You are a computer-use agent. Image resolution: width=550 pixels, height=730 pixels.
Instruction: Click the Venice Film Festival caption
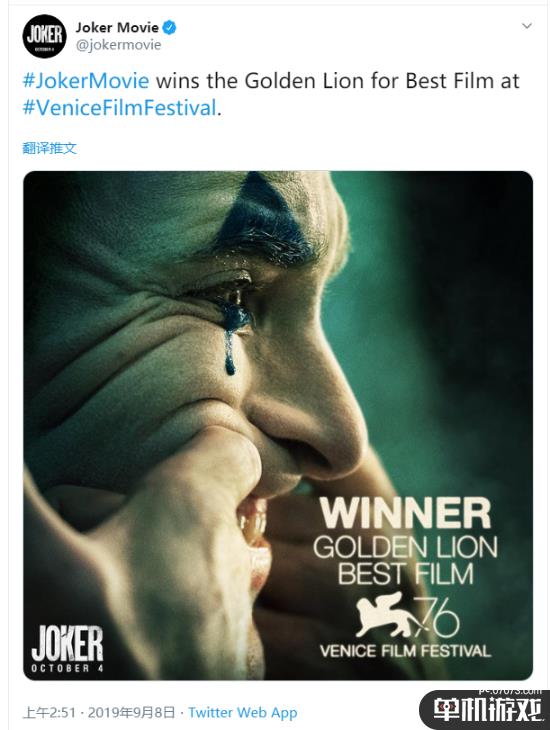[x=405, y=650]
